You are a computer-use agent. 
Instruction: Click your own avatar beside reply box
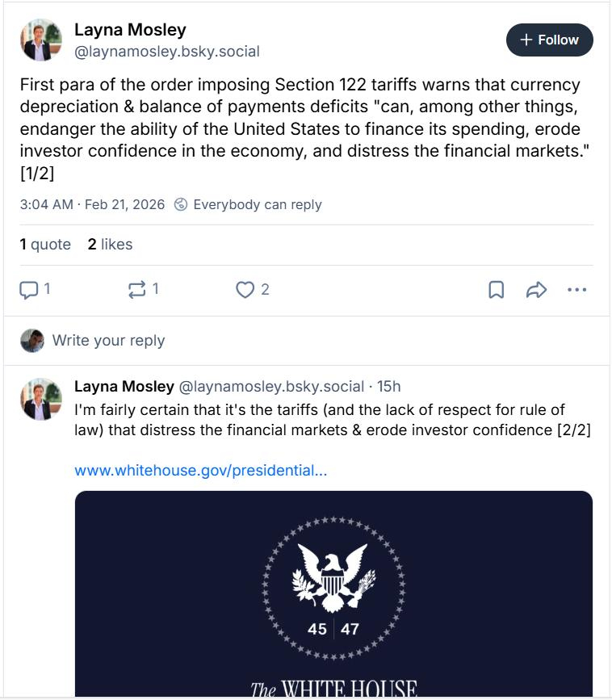click(x=32, y=340)
